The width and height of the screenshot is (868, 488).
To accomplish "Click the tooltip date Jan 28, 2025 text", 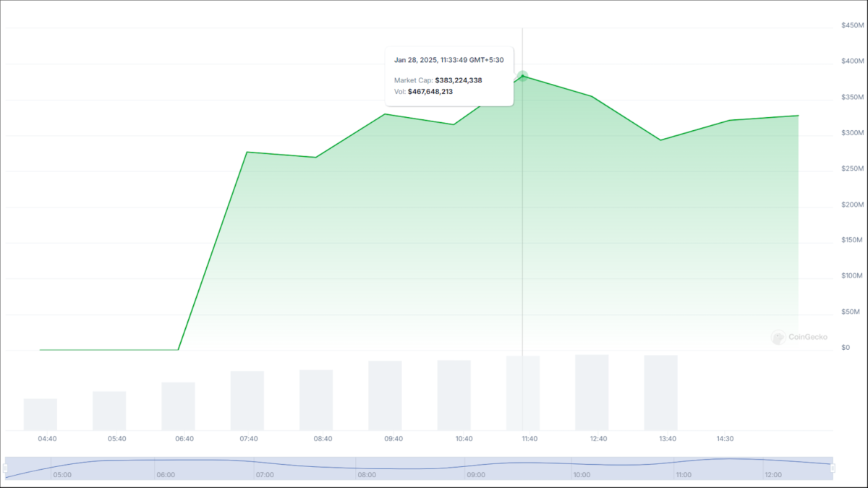I will tap(416, 60).
